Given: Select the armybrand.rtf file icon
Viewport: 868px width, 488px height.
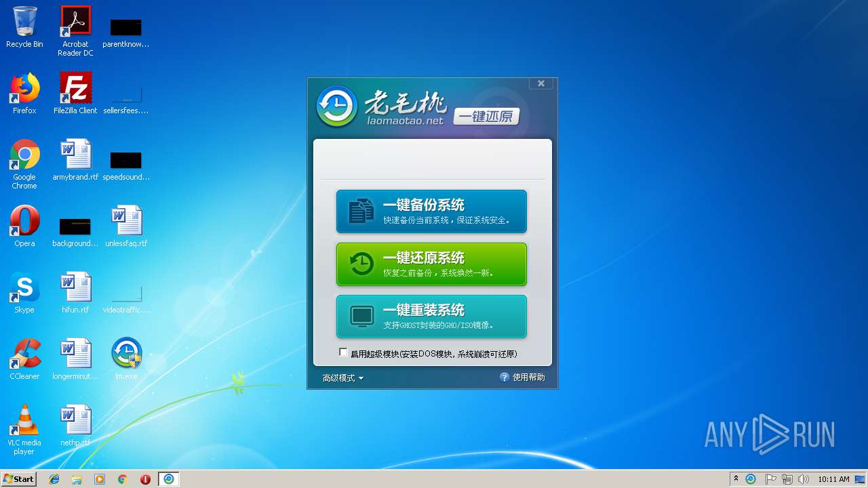Looking at the screenshot, I should coord(75,160).
